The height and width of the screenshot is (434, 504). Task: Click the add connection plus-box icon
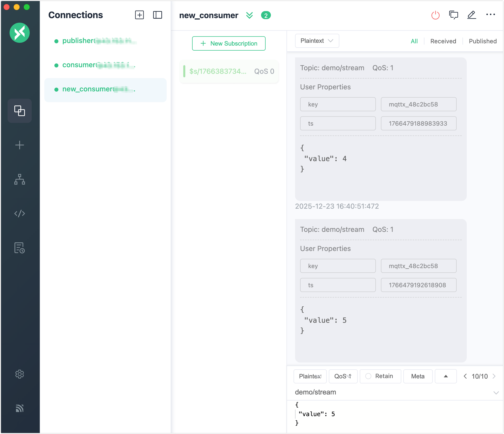tap(139, 15)
